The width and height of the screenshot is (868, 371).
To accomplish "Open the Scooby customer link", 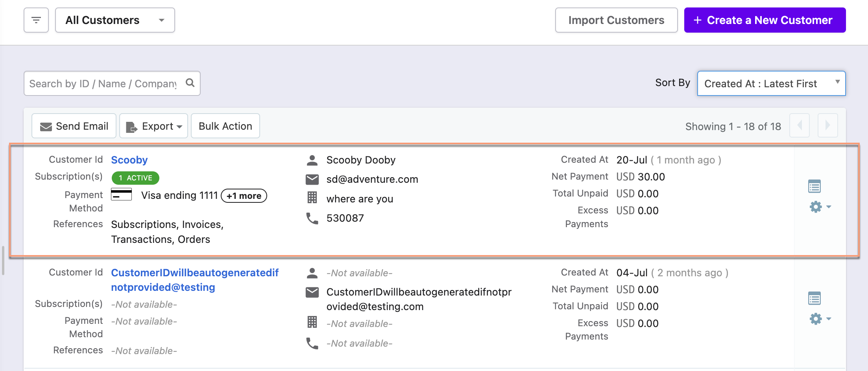I will coord(129,160).
